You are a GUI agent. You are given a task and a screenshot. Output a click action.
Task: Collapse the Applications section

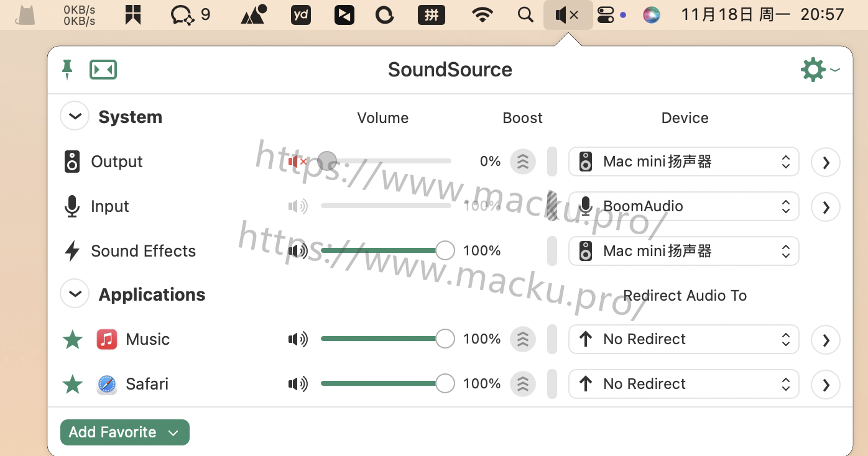coord(75,294)
